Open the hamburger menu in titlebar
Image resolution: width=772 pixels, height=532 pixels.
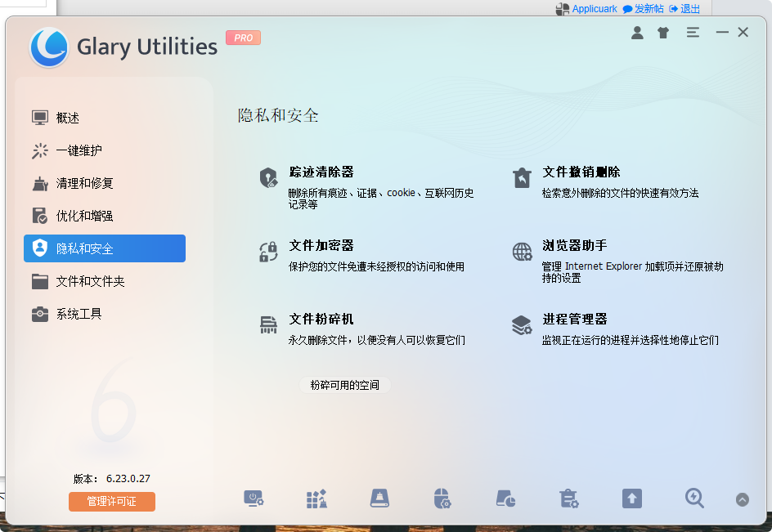(x=691, y=32)
